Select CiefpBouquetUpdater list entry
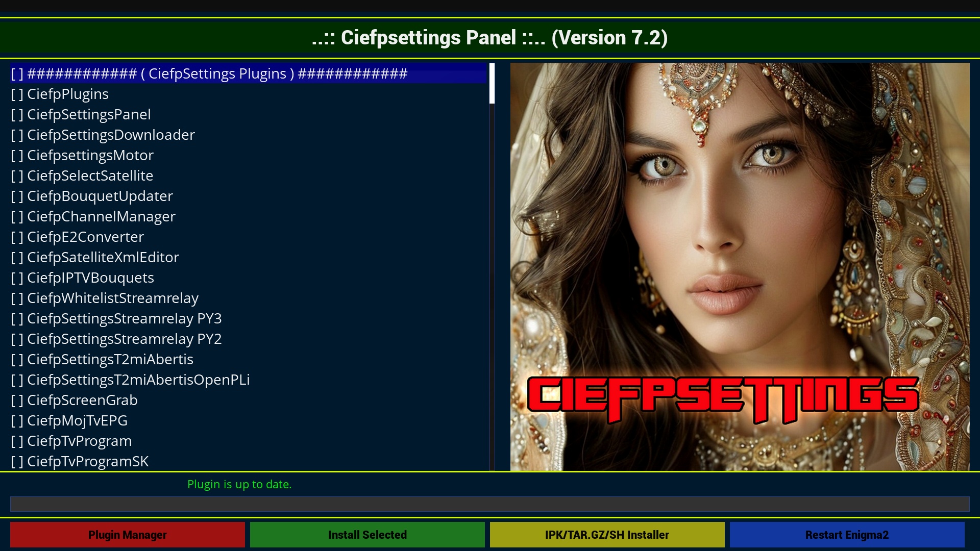The image size is (980, 551). [x=249, y=196]
